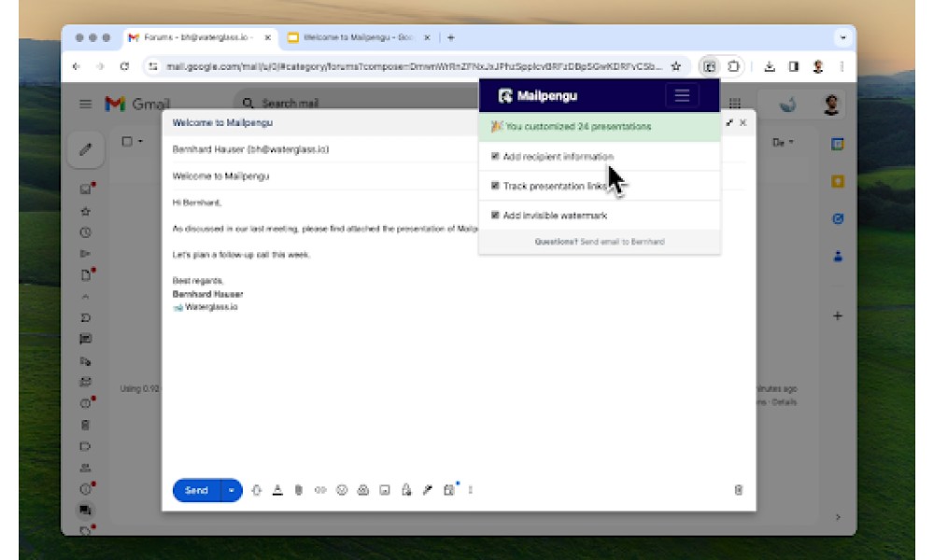Click browser back arrow
The height and width of the screenshot is (560, 934).
coord(77,66)
